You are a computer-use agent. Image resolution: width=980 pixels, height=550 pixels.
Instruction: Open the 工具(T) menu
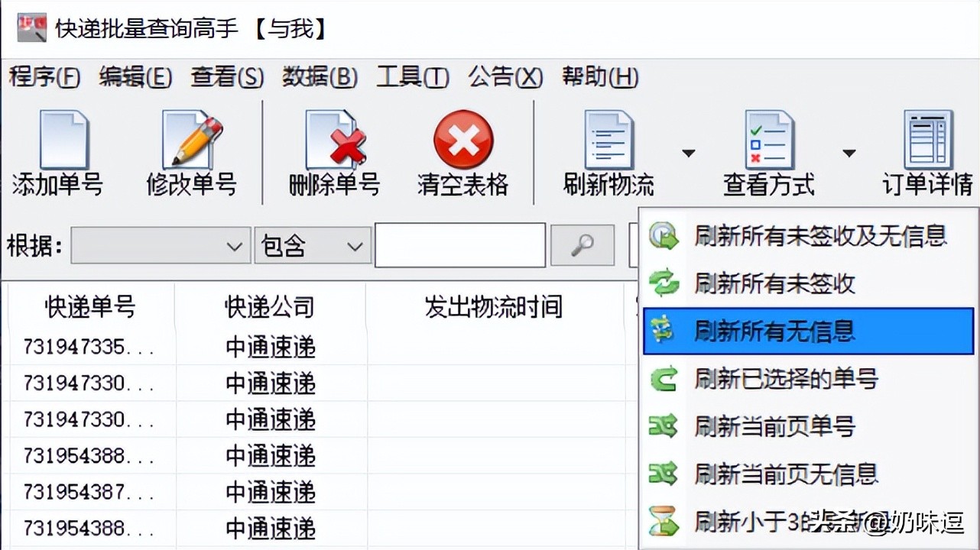412,76
